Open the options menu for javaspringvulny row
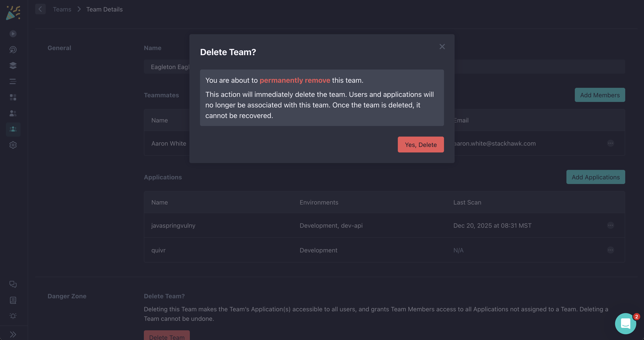Screen dimensions: 644x340 610,225
